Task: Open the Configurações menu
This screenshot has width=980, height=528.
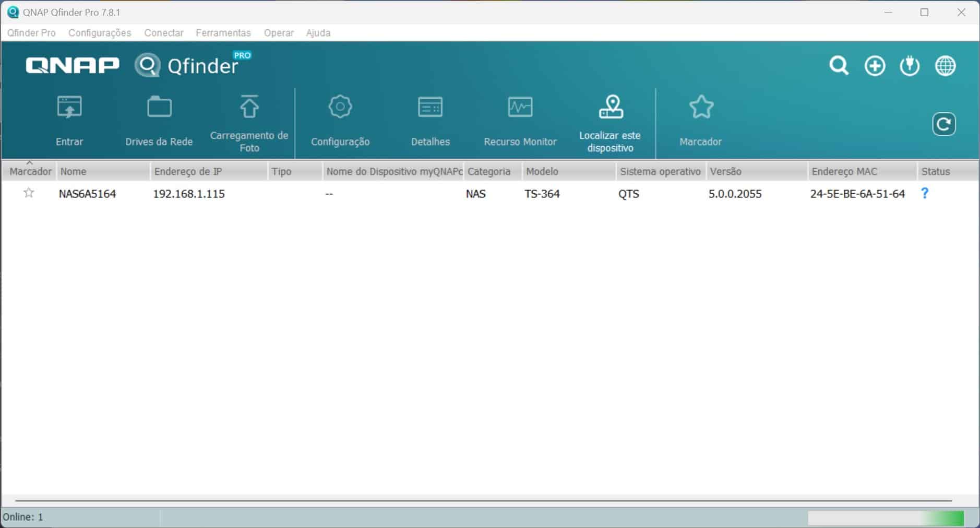Action: 100,33
